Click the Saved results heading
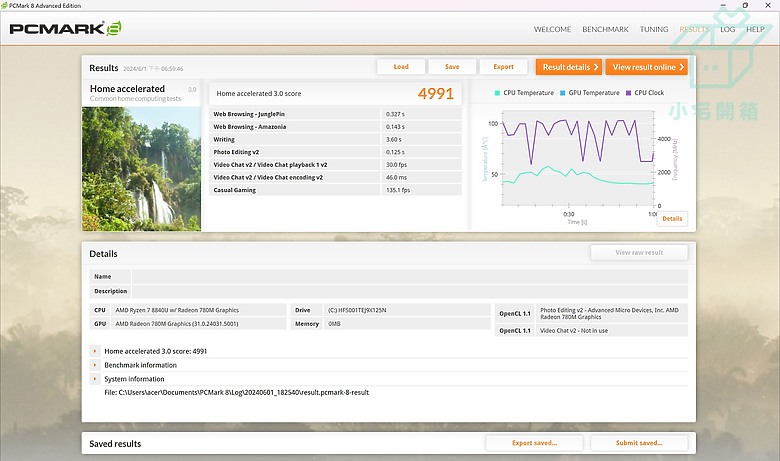This screenshot has width=780, height=461. 115,444
